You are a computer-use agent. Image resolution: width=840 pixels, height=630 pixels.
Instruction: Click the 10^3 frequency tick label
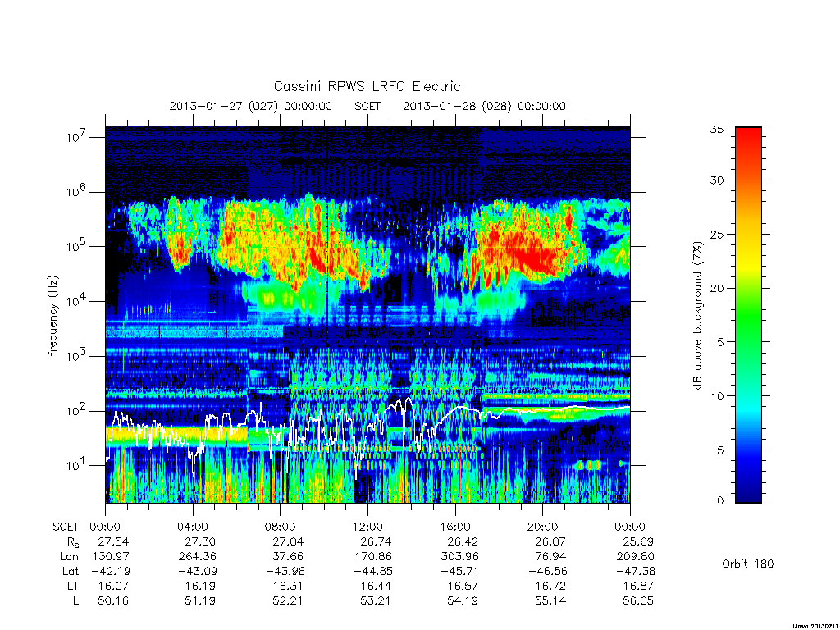coord(76,355)
